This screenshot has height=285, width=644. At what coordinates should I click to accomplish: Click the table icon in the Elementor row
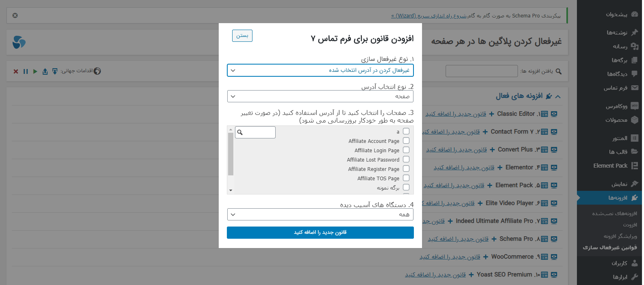(545, 168)
